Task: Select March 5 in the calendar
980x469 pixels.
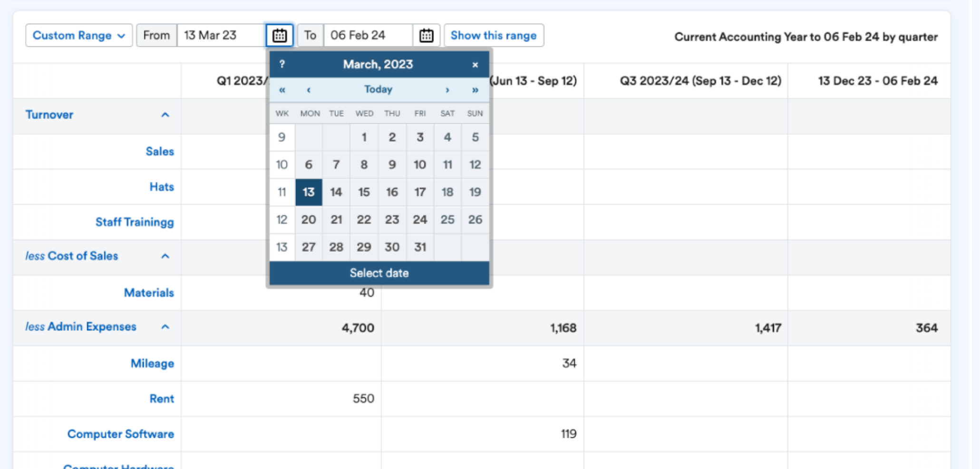Action: (475, 137)
